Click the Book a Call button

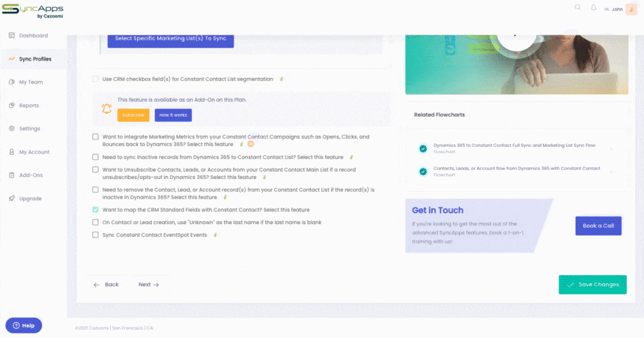598,225
